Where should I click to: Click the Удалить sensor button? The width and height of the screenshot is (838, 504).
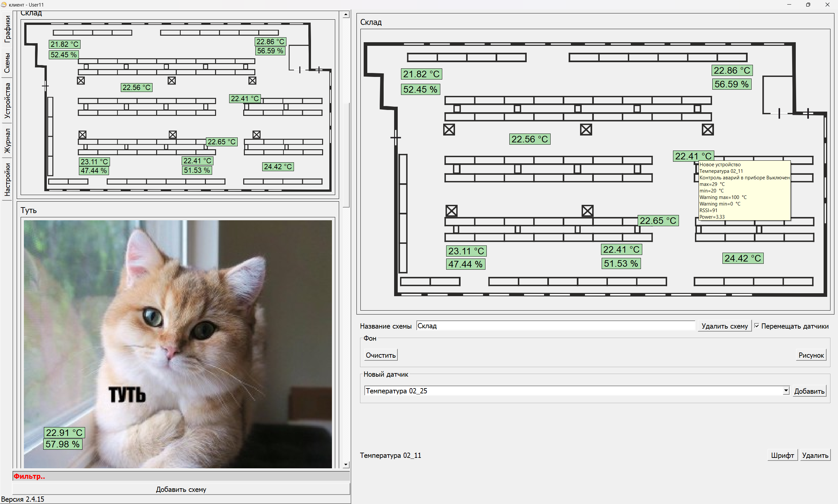click(x=815, y=455)
